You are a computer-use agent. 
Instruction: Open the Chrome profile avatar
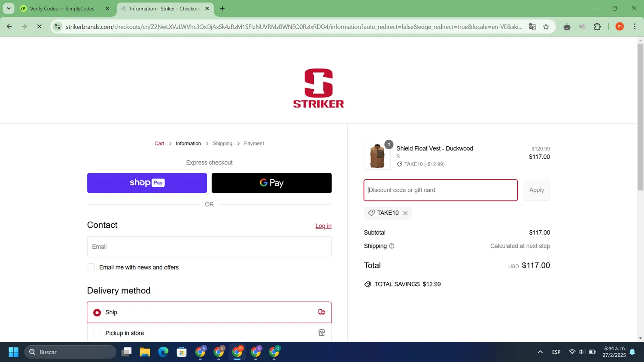click(x=620, y=27)
